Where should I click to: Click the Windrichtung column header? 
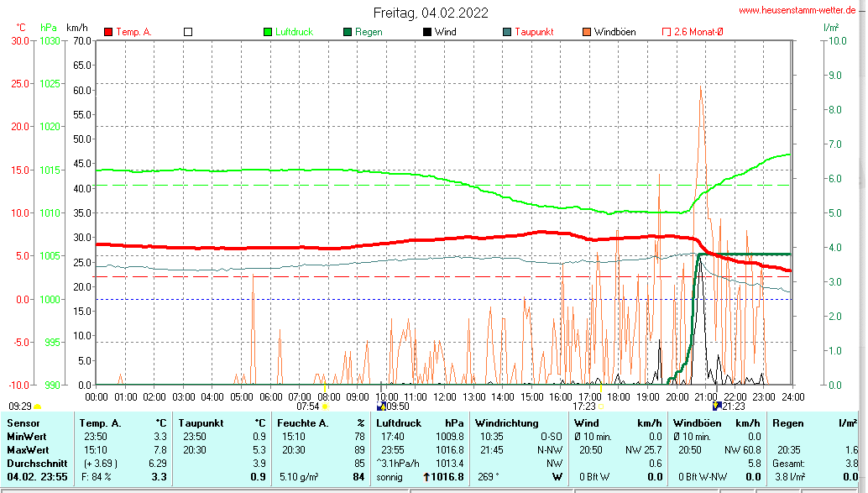pos(506,422)
